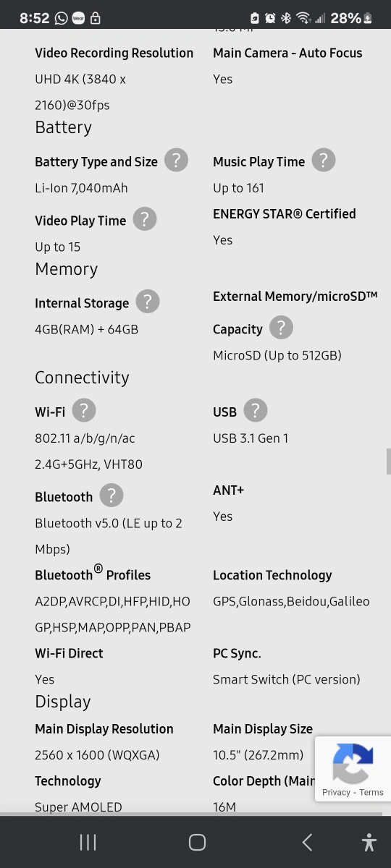
Task: Tap the reCAPTCHA badge logo
Action: 353,762
